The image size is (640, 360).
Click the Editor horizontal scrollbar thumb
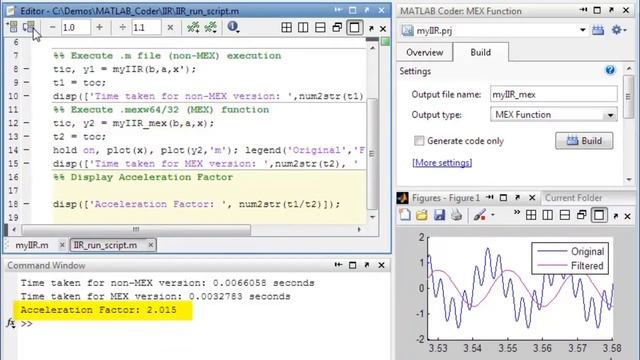(x=136, y=229)
